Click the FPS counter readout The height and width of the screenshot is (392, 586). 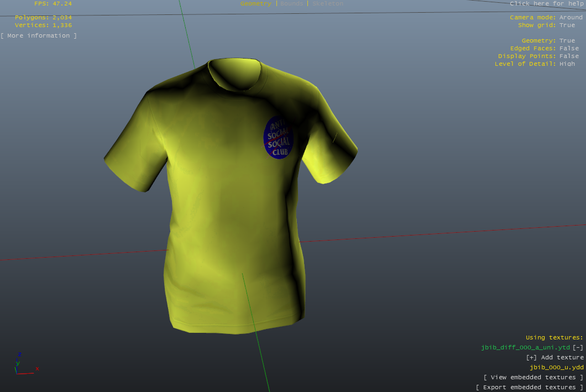coord(53,3)
